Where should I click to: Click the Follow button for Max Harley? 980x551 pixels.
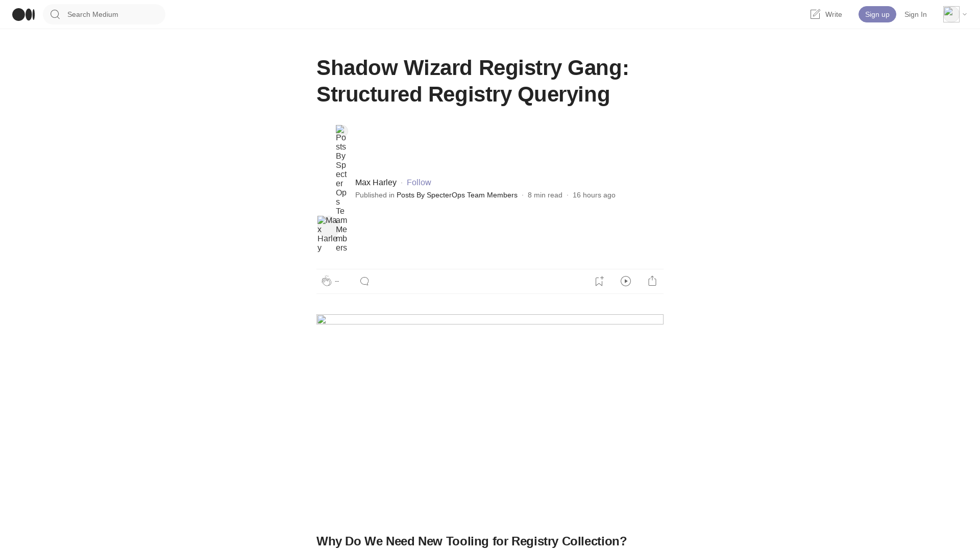point(419,182)
